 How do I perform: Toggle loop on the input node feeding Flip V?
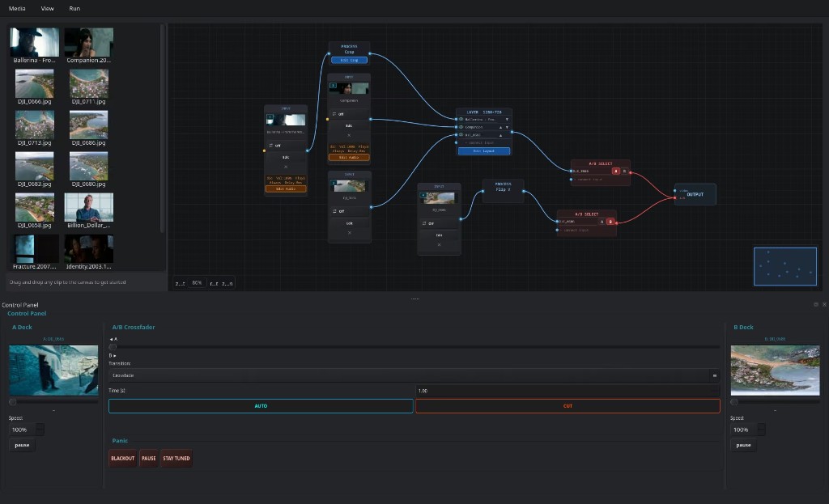(439, 223)
